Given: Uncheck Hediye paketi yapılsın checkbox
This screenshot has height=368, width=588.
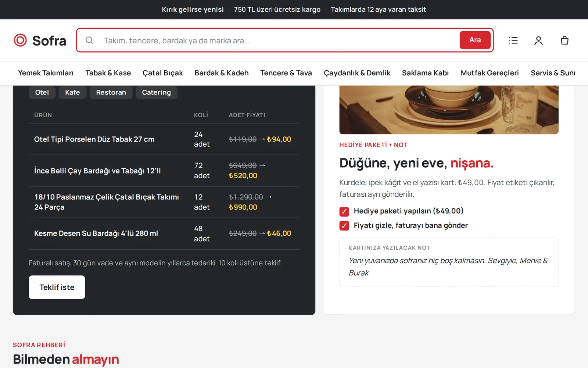Looking at the screenshot, I should click(x=344, y=211).
